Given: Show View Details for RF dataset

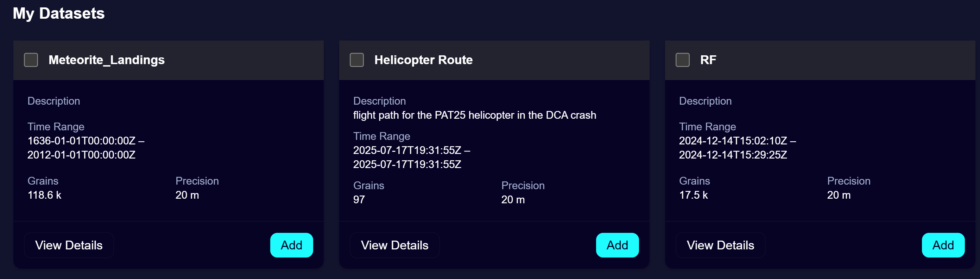Looking at the screenshot, I should (720, 245).
